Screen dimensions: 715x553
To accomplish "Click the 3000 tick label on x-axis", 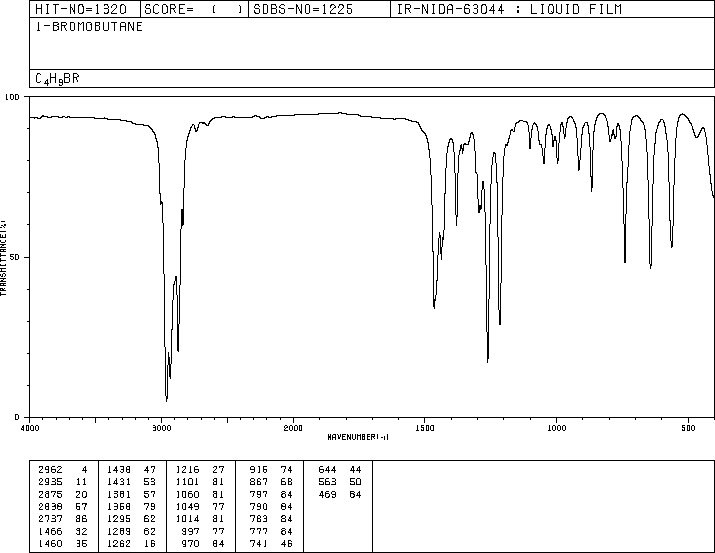I will (161, 428).
